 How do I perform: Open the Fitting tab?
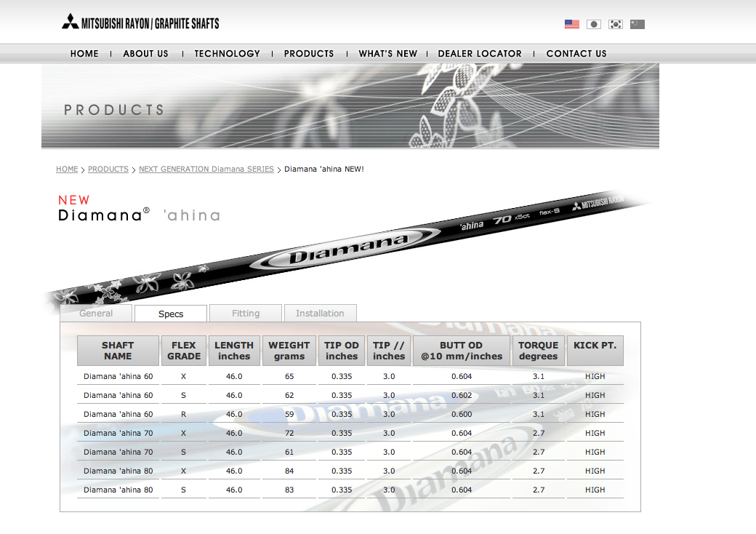coord(246,313)
